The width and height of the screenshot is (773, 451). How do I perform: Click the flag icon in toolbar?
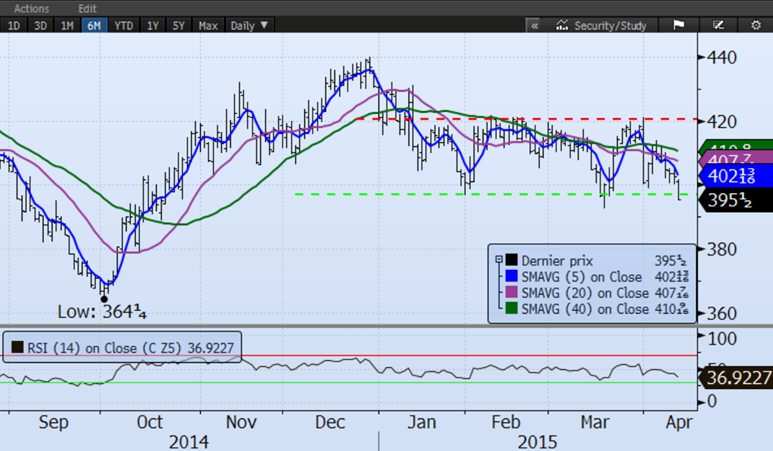click(x=678, y=25)
